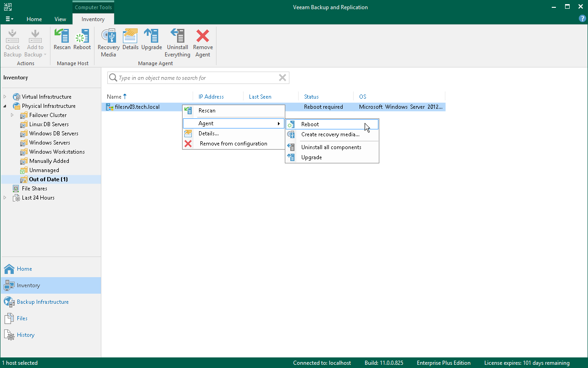Choose Uninstall all components
Image resolution: width=588 pixels, height=368 pixels.
[x=332, y=147]
